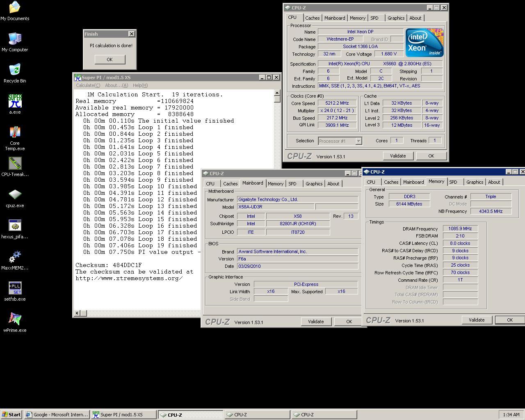
Task: Click the Start button on the taskbar
Action: point(11,415)
